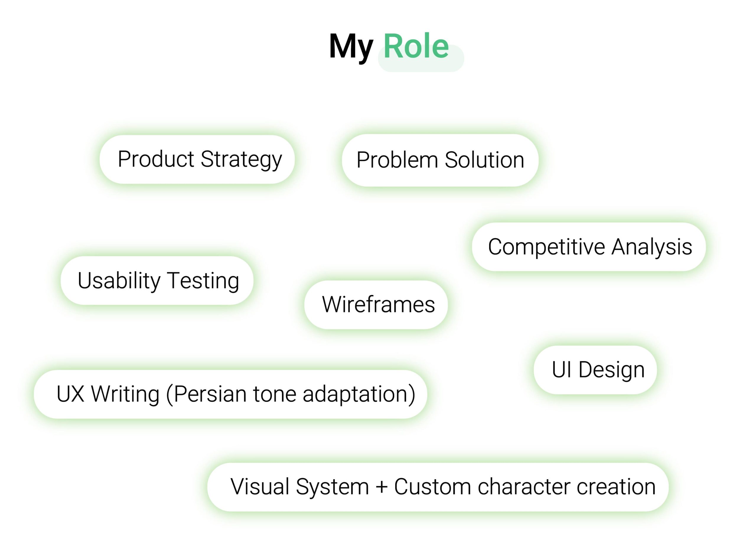Click the green word Role in heading
The width and height of the screenshot is (756, 558).
pyautogui.click(x=416, y=46)
